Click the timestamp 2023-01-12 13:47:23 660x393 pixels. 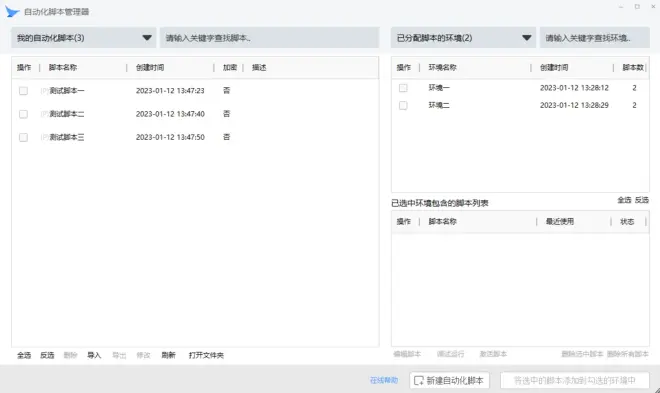pos(170,90)
